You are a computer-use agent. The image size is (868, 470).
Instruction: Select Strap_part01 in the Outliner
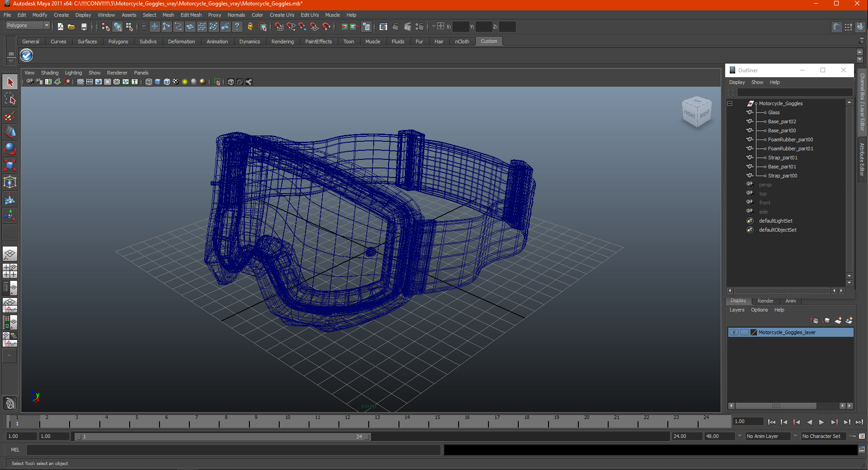(x=783, y=158)
